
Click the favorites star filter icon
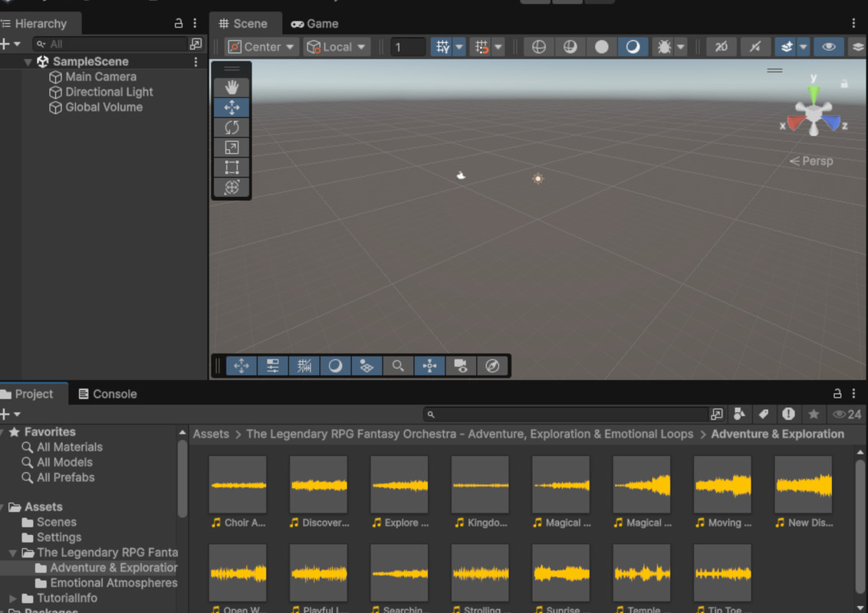click(814, 414)
